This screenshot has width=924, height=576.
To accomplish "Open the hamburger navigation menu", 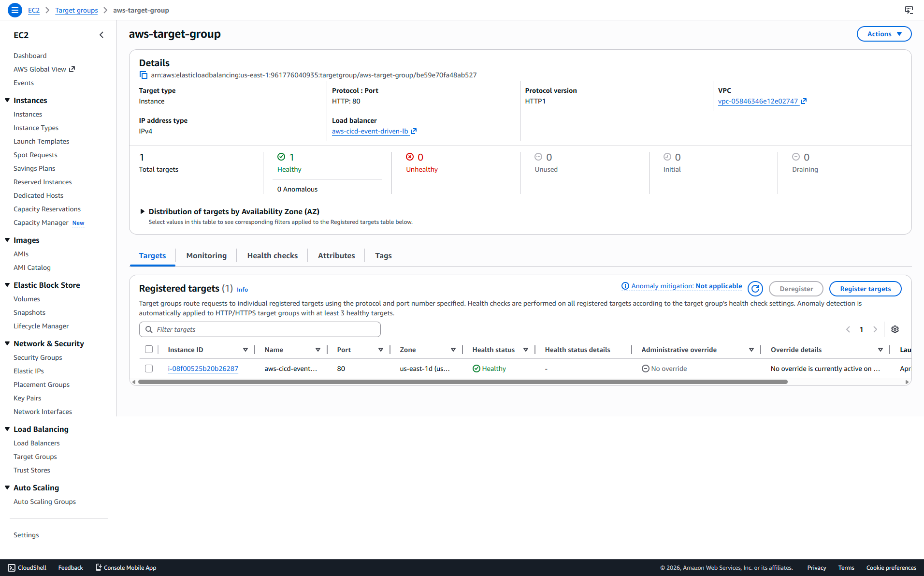I will pos(15,10).
